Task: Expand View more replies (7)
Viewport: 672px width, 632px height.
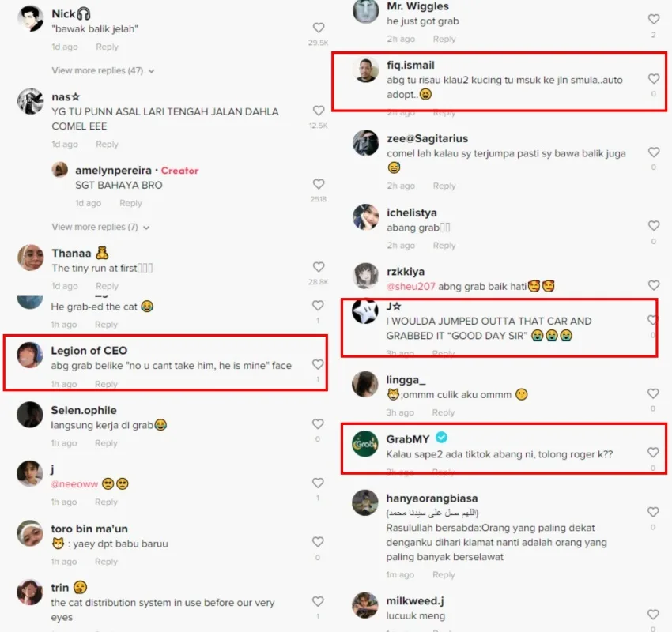Action: (100, 227)
